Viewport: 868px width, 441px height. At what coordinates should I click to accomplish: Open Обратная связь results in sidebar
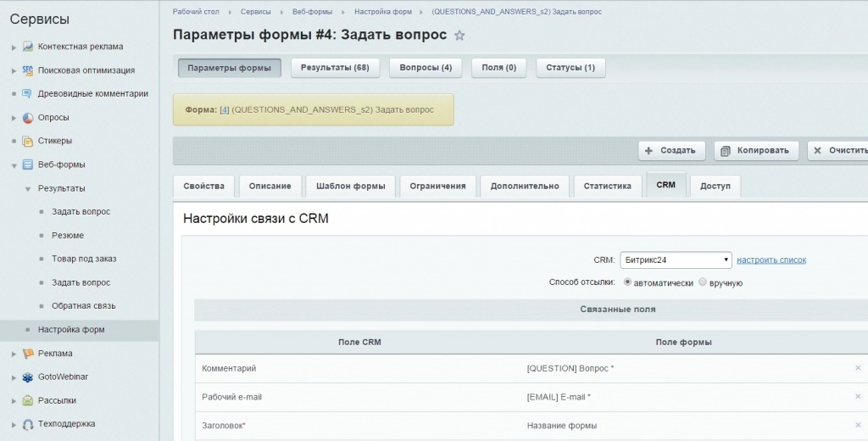tap(84, 306)
